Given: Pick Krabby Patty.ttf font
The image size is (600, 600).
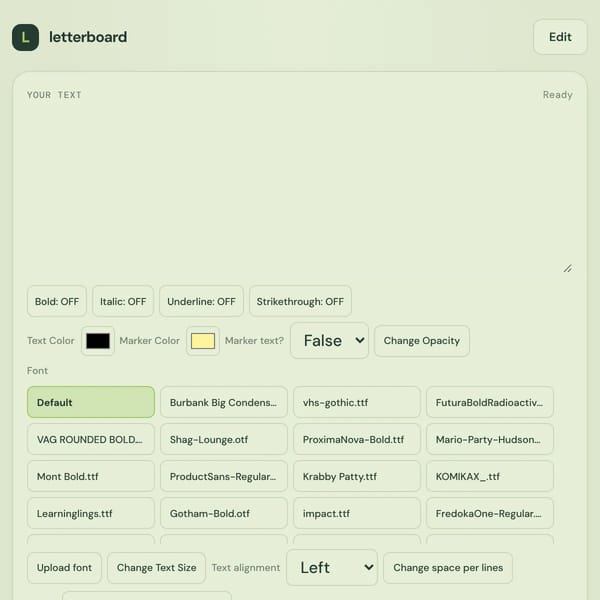Looking at the screenshot, I should (x=357, y=476).
